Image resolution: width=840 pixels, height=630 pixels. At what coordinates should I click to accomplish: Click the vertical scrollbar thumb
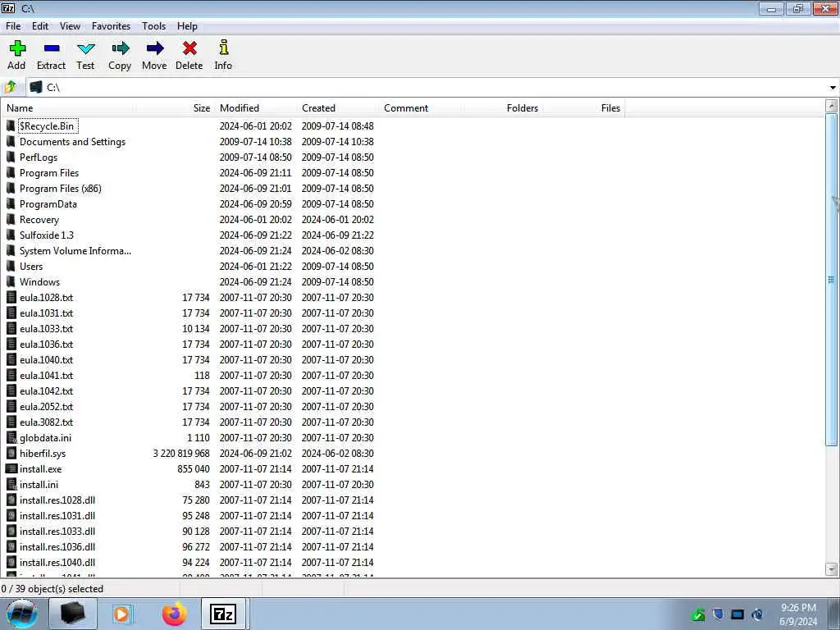832,279
